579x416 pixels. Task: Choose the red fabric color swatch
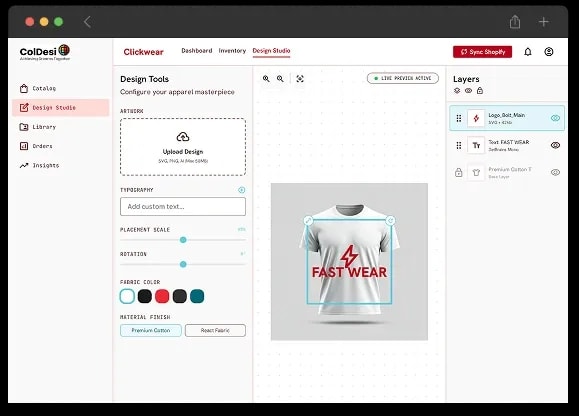tap(162, 296)
